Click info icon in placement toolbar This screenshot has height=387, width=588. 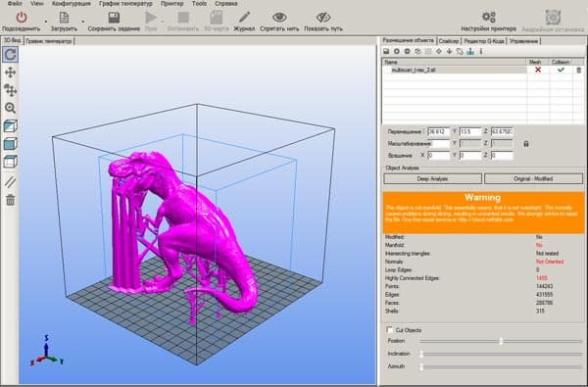[481, 51]
